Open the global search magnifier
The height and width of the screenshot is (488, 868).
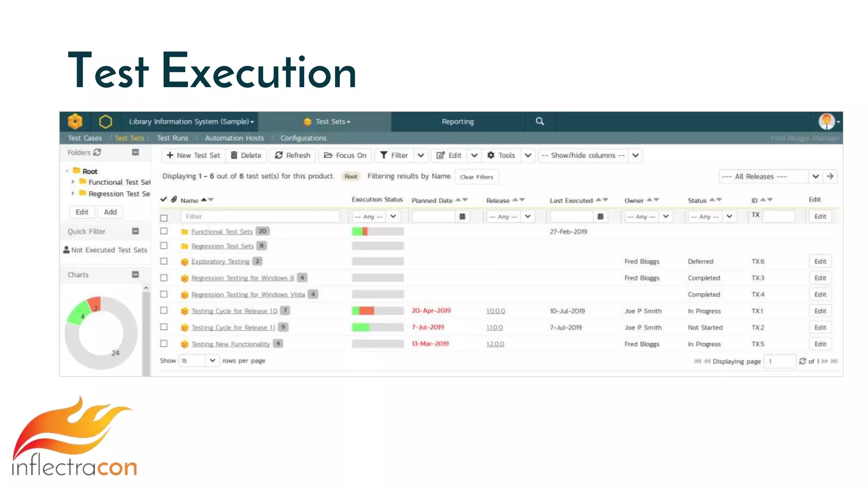(540, 121)
